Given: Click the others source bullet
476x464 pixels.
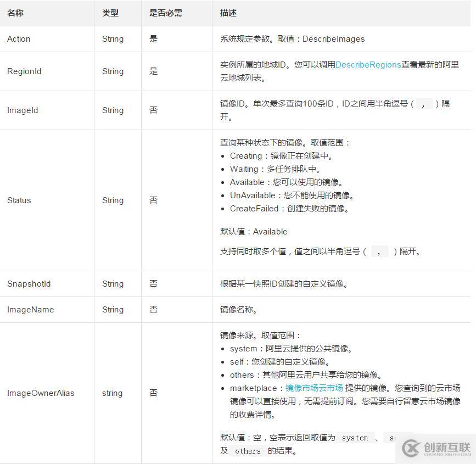Looking at the screenshot, I should 306,375.
